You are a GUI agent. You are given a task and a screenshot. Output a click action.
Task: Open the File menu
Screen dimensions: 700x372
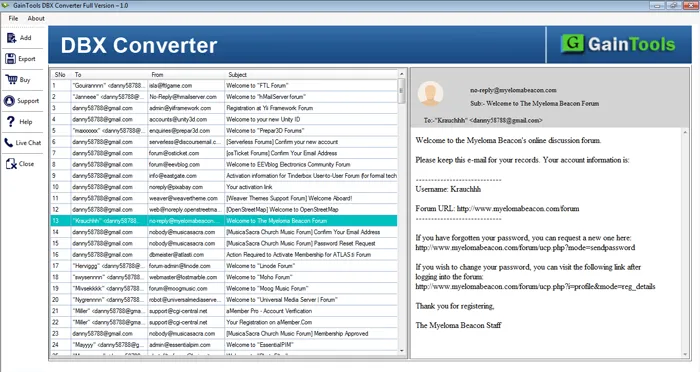(13, 18)
